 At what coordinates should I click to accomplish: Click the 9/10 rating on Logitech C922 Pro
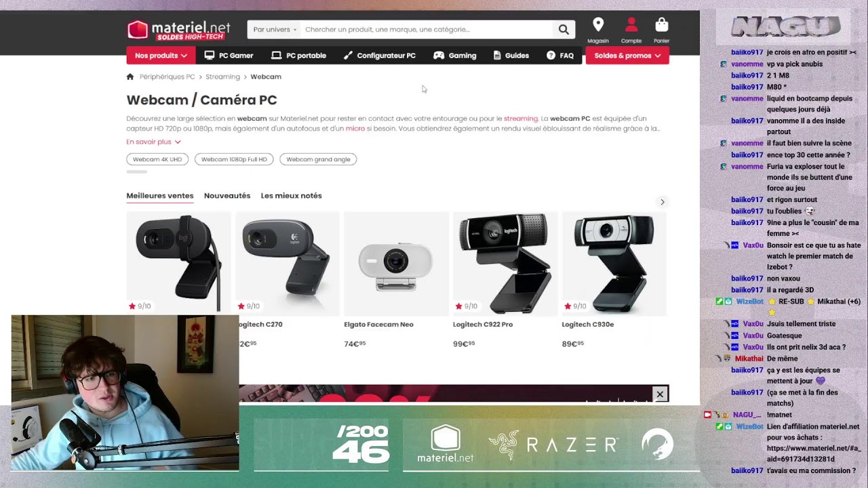point(466,306)
